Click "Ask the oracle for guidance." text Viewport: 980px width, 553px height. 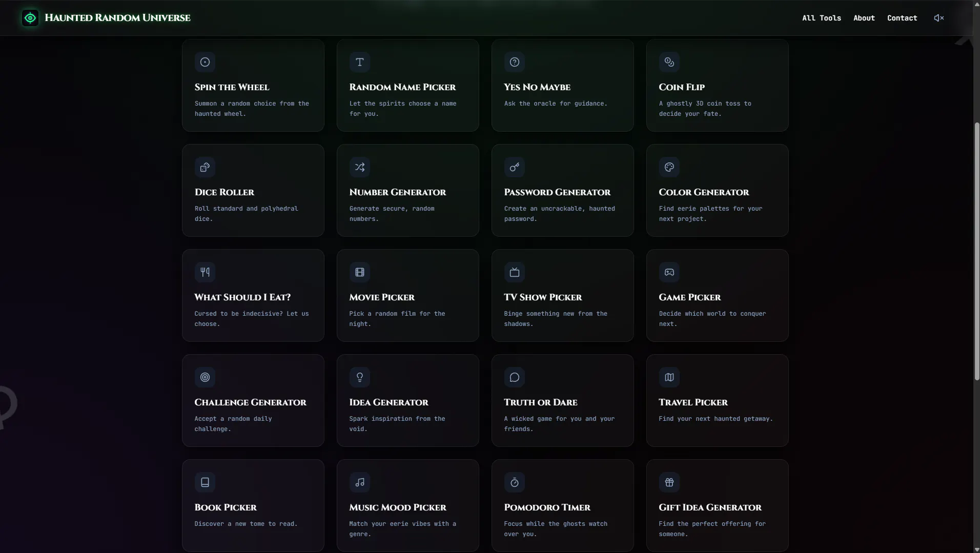tap(556, 104)
